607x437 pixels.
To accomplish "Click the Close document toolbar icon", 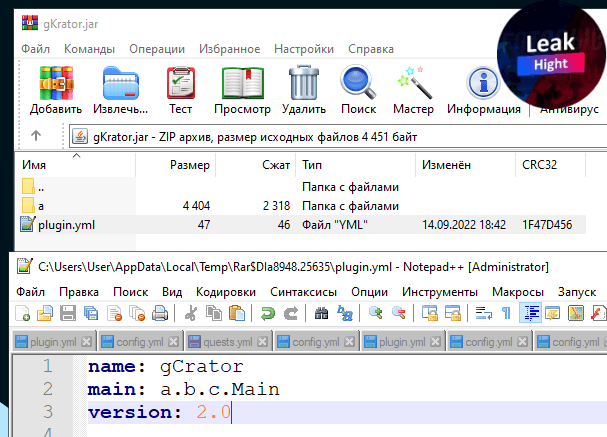I will [115, 313].
